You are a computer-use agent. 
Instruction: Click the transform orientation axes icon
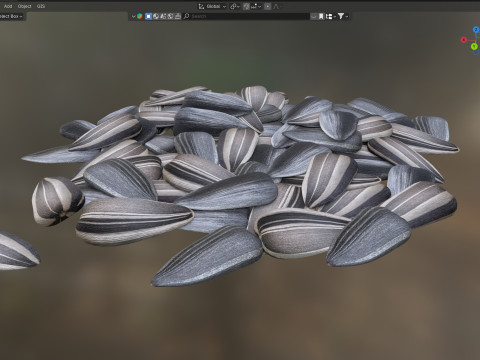(201, 6)
